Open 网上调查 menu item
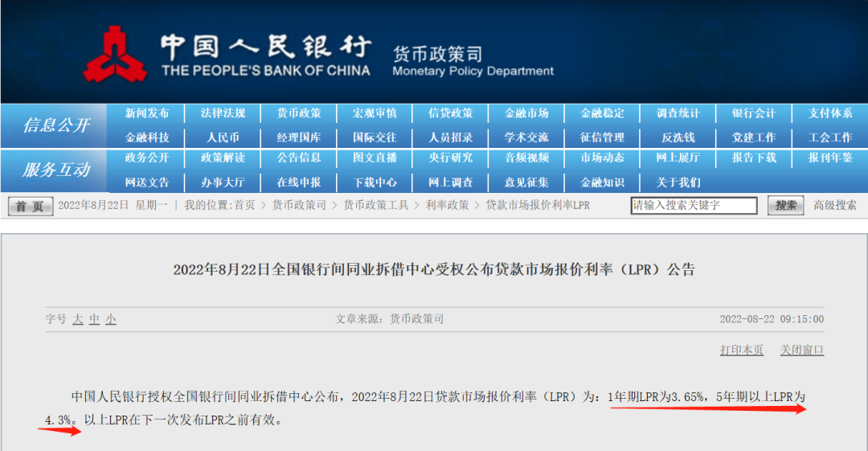Image resolution: width=868 pixels, height=451 pixels. pos(451,182)
